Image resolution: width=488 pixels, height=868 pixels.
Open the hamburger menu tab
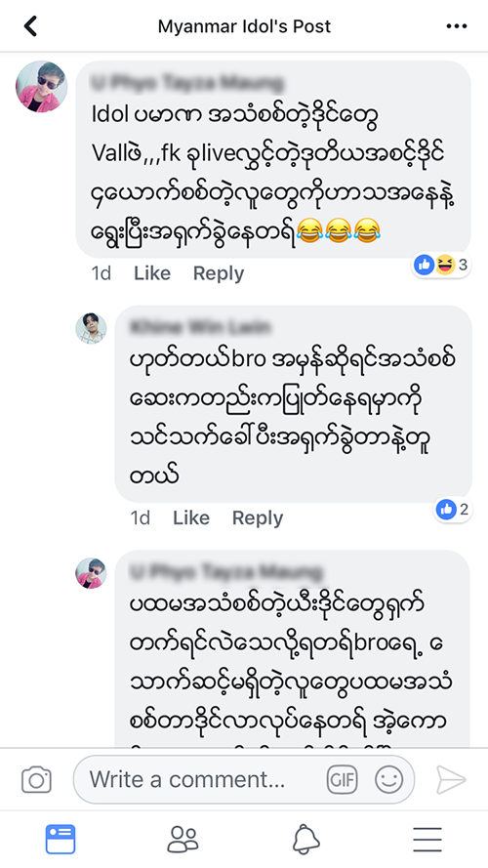(x=427, y=840)
